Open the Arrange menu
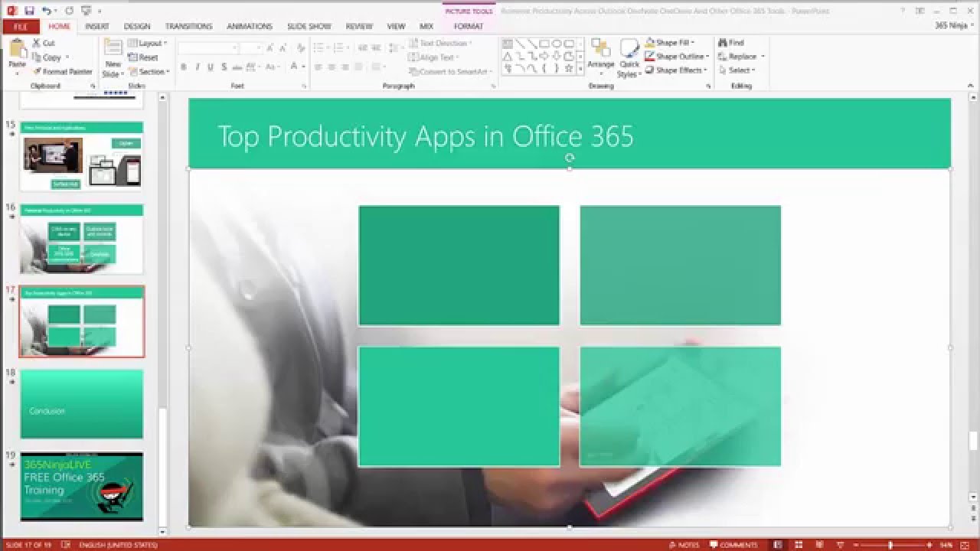This screenshot has width=980, height=551. point(601,57)
